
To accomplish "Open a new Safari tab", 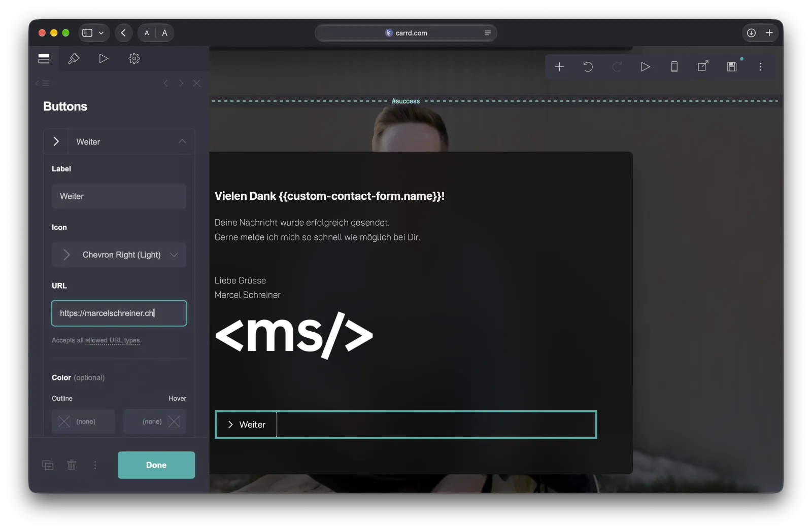I will tap(769, 33).
